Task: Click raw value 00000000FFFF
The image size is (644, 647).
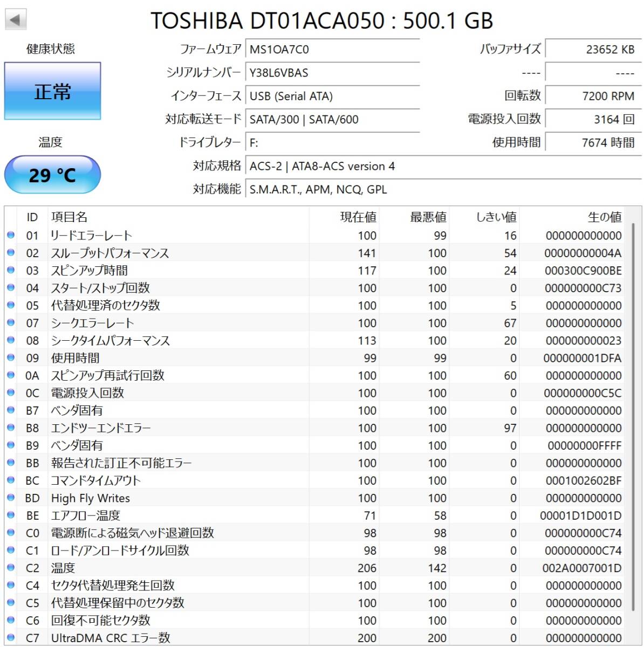Action: click(x=585, y=445)
